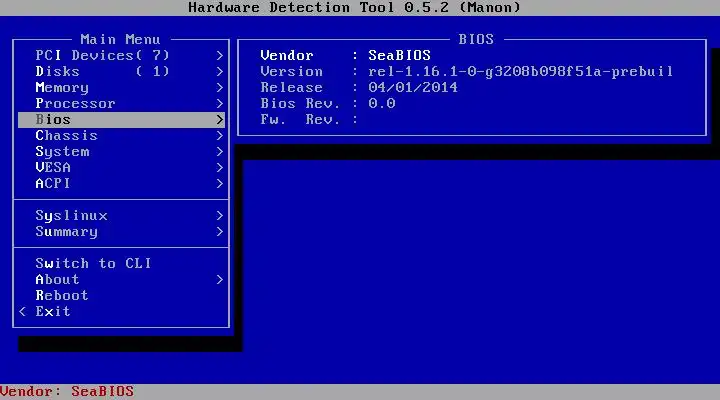Click the Fw. Rev. label
The width and height of the screenshot is (720, 400).
[300, 120]
